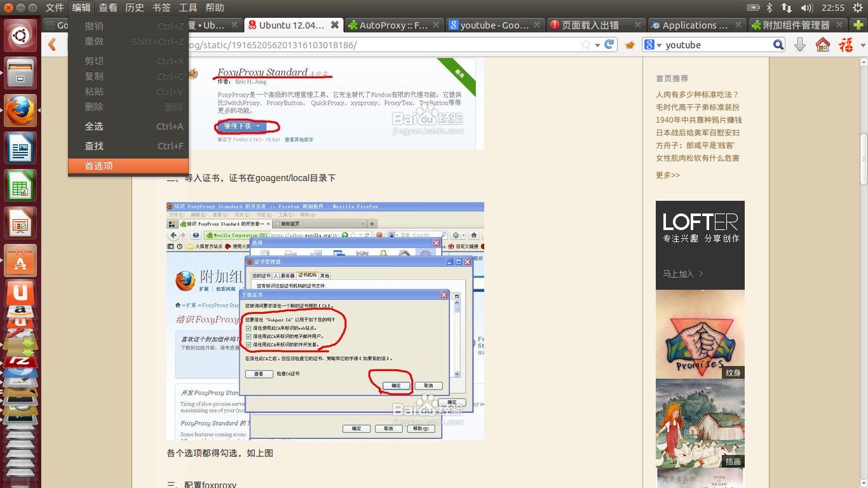Image resolution: width=868 pixels, height=488 pixels.
Task: Launch LibreOffice Impress from the dock
Action: click(20, 223)
